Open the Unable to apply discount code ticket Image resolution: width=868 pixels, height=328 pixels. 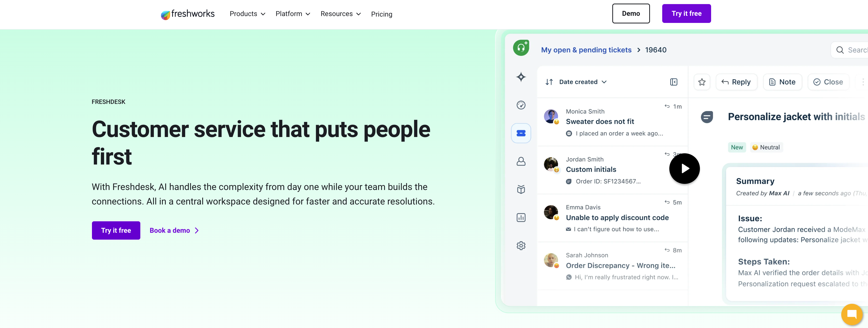coord(612,218)
